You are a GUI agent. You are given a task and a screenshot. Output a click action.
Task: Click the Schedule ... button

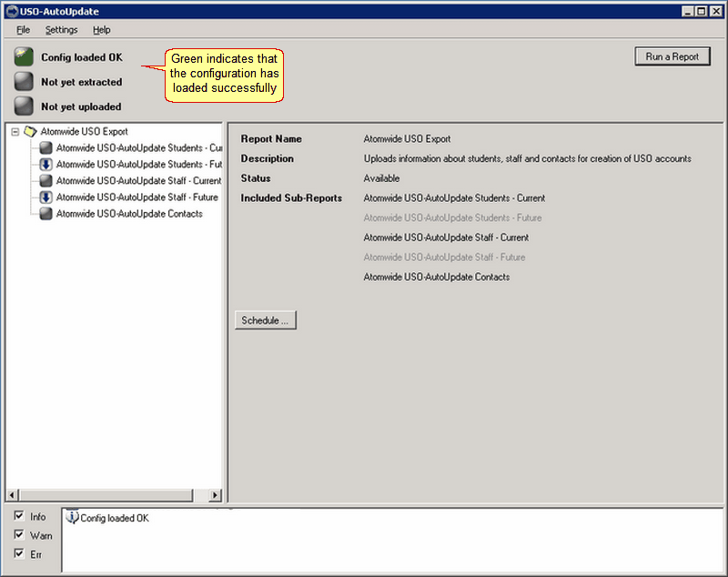pos(265,320)
